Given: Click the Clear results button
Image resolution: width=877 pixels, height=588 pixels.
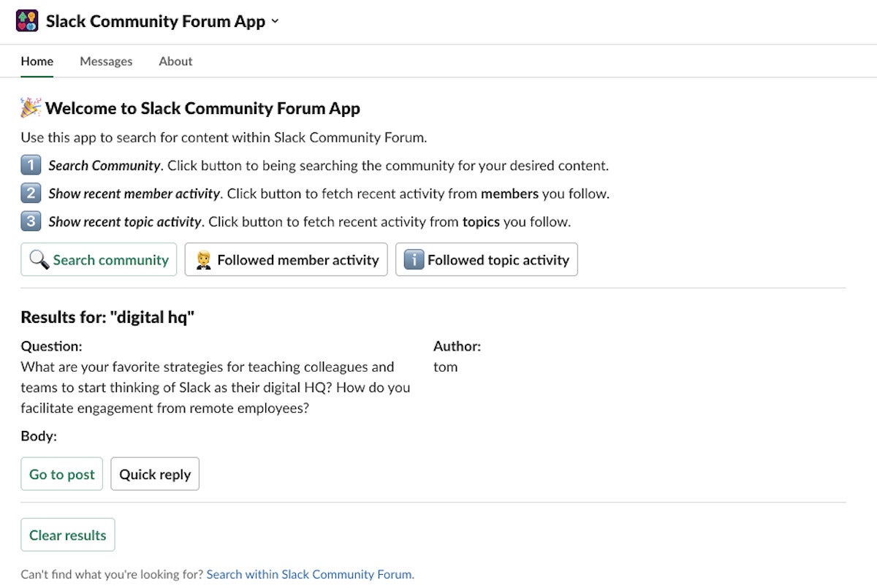Looking at the screenshot, I should coord(67,535).
